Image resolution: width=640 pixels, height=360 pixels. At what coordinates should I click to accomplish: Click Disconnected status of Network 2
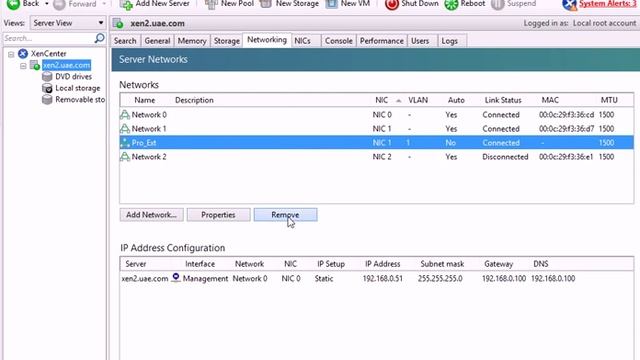pyautogui.click(x=505, y=157)
